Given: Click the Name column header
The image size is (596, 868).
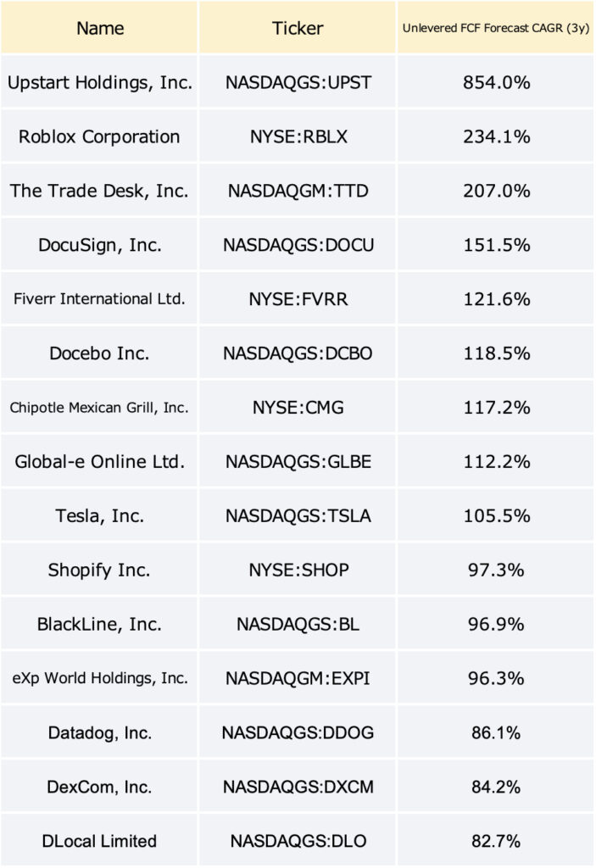Looking at the screenshot, I should click(x=99, y=28).
